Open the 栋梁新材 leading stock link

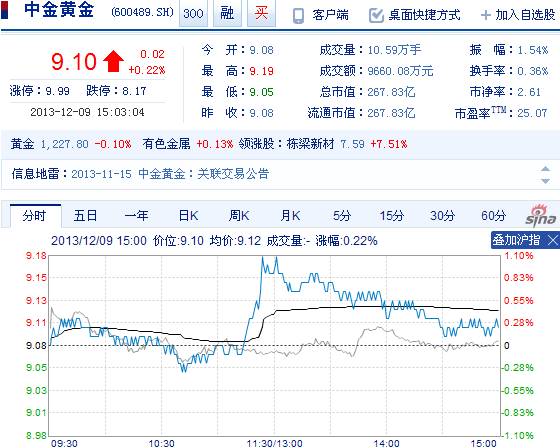pos(310,144)
